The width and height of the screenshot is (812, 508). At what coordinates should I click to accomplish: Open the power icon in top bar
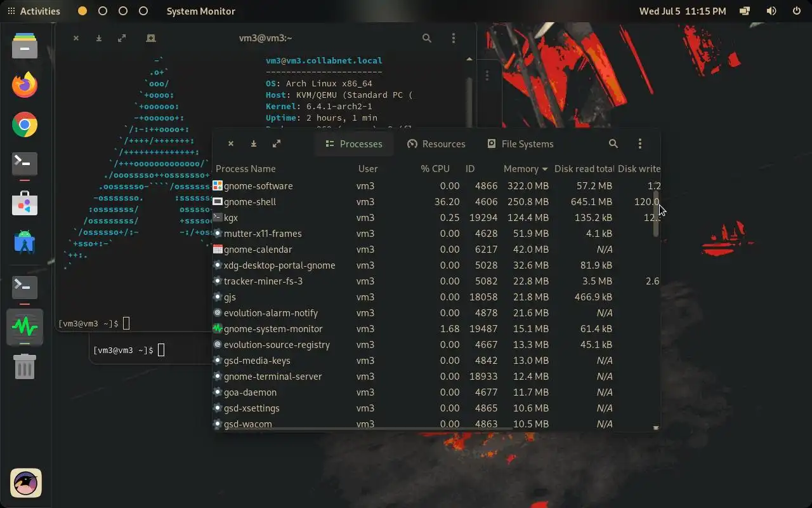[x=797, y=11]
